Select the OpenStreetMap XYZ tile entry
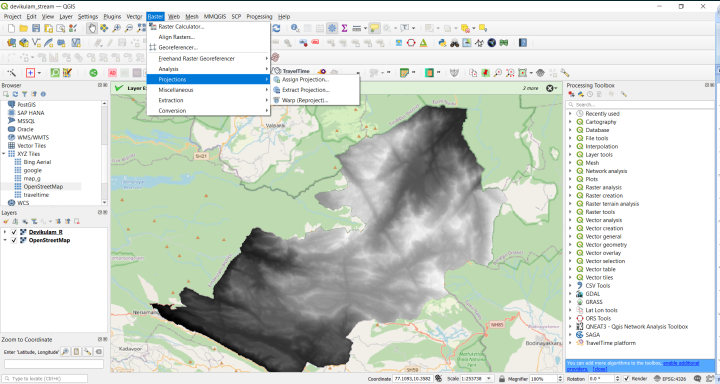 (43, 186)
